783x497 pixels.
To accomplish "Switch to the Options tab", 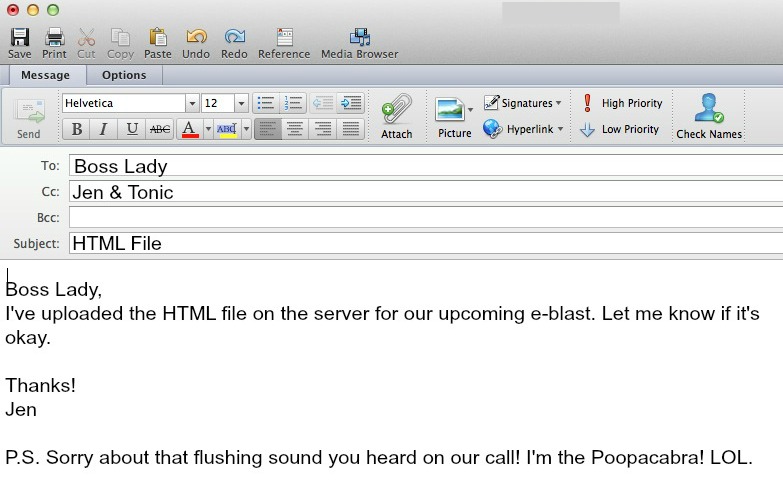I will [124, 75].
